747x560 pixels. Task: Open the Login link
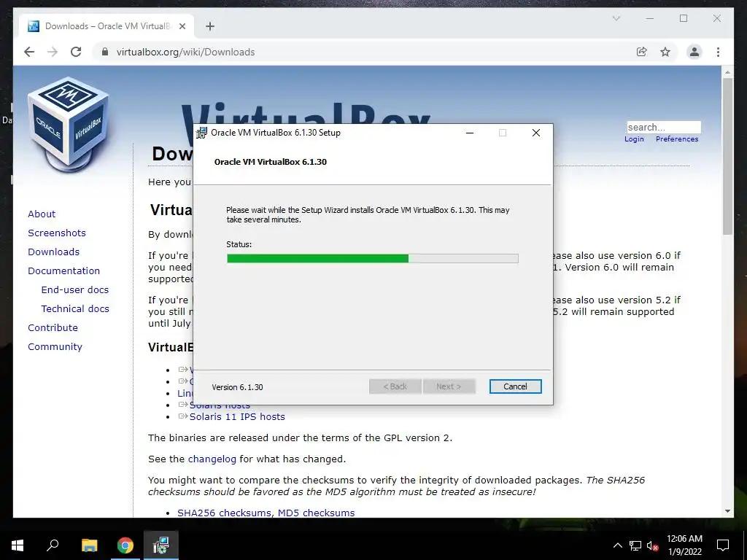click(x=634, y=139)
